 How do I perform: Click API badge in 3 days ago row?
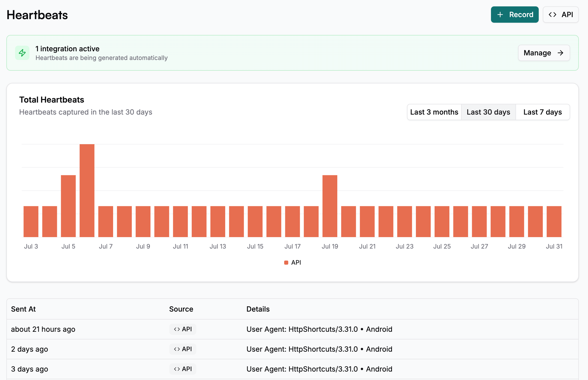(x=183, y=369)
